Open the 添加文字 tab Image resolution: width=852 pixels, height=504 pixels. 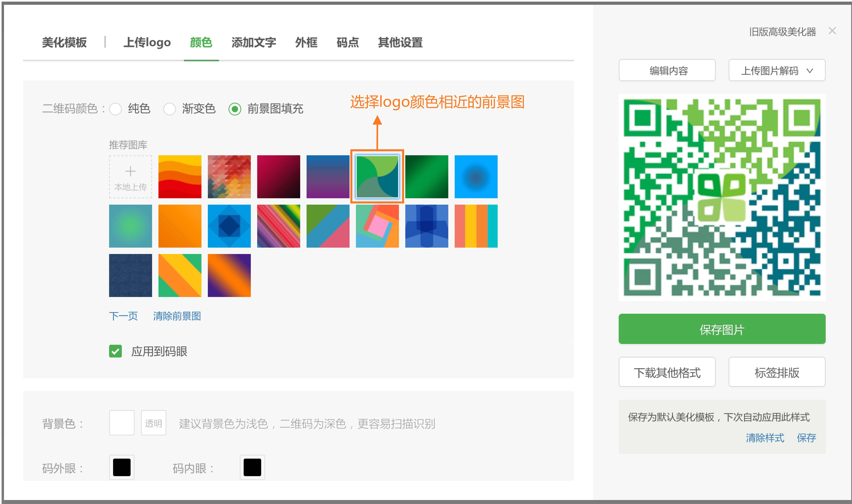[x=254, y=43]
